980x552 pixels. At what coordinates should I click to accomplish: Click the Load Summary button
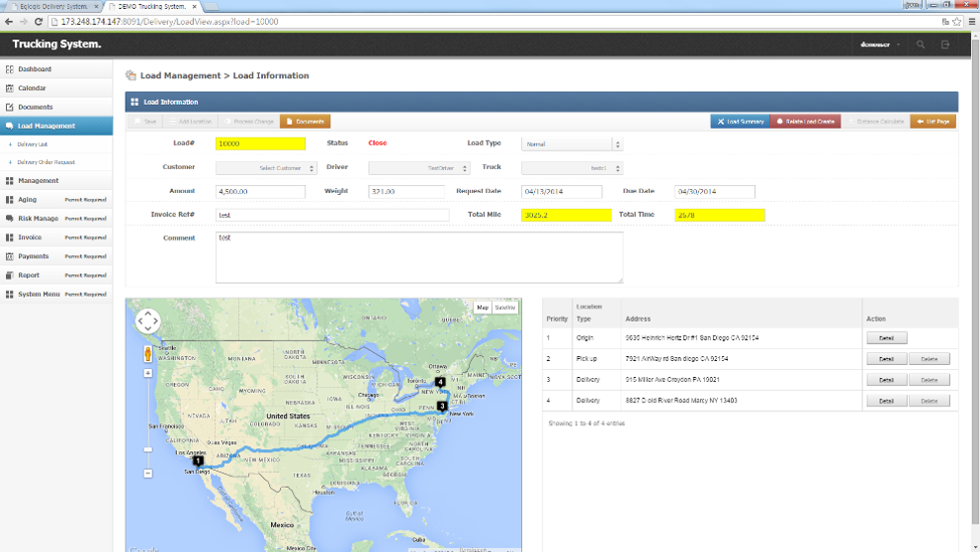coord(740,122)
